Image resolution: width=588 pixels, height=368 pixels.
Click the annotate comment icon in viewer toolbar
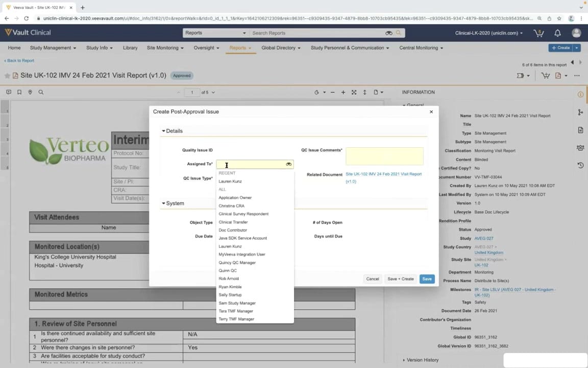(x=9, y=92)
